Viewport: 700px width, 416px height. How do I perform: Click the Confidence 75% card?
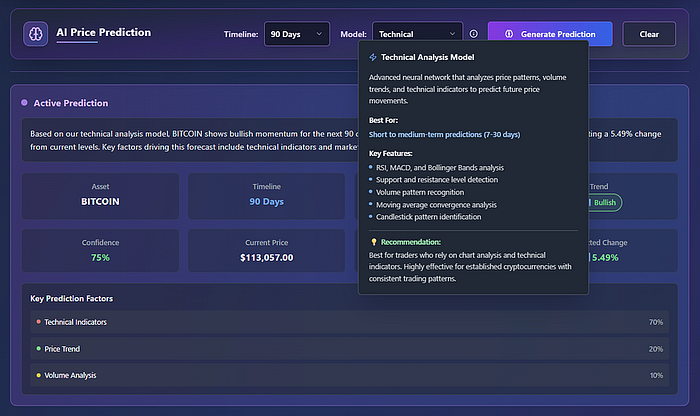tap(99, 250)
